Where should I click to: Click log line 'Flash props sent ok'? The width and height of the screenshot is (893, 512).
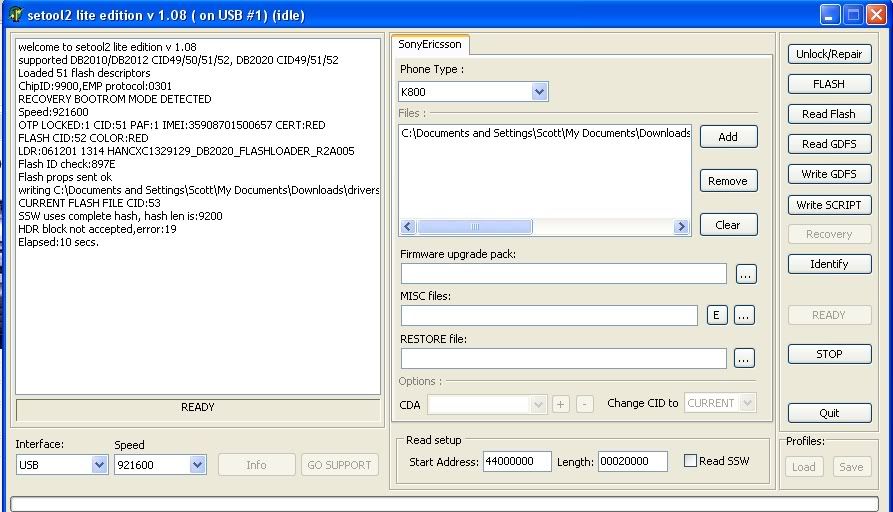[65, 177]
